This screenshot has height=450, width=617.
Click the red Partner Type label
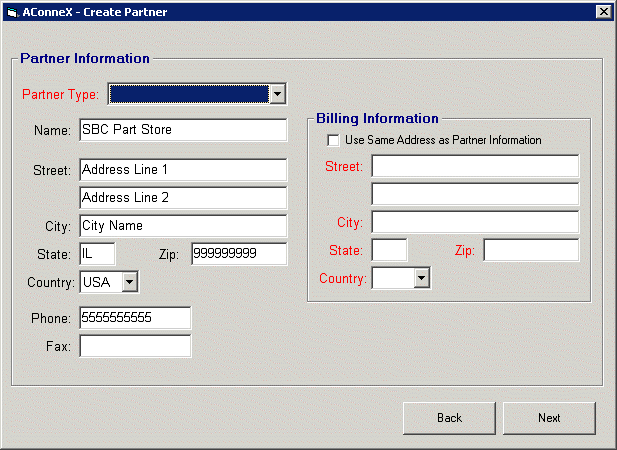pyautogui.click(x=60, y=95)
